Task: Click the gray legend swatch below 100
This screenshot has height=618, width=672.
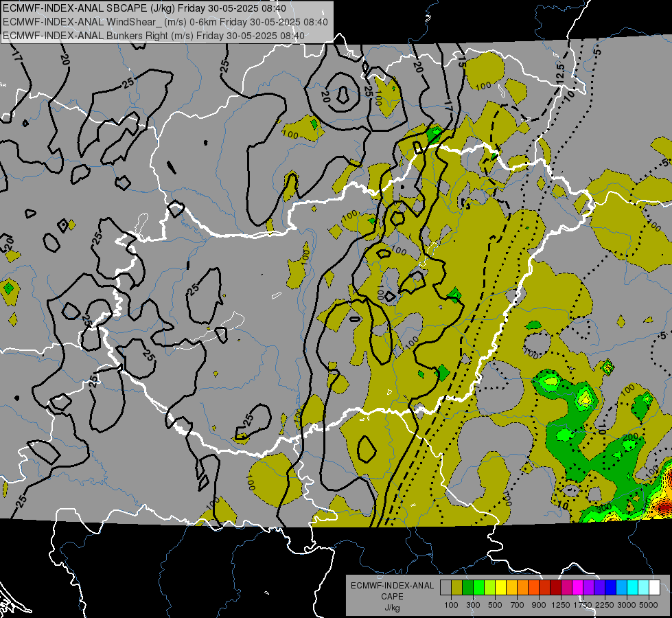Action: [445, 587]
